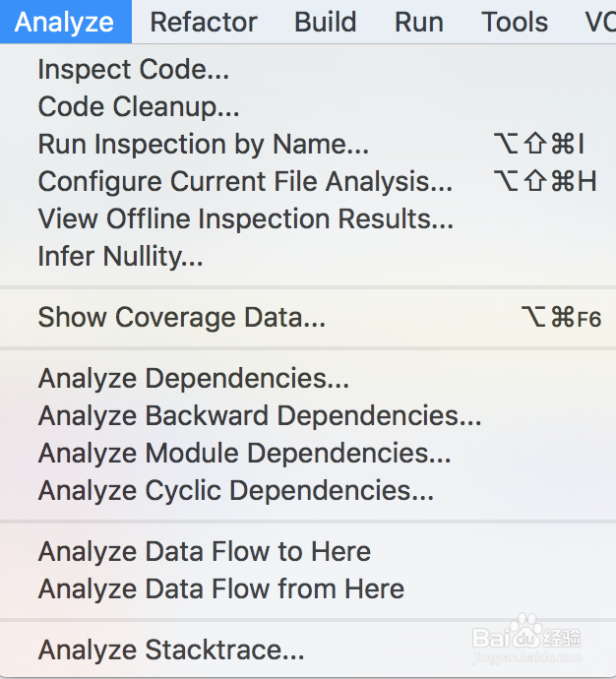Select Show Coverage Data...

[181, 318]
